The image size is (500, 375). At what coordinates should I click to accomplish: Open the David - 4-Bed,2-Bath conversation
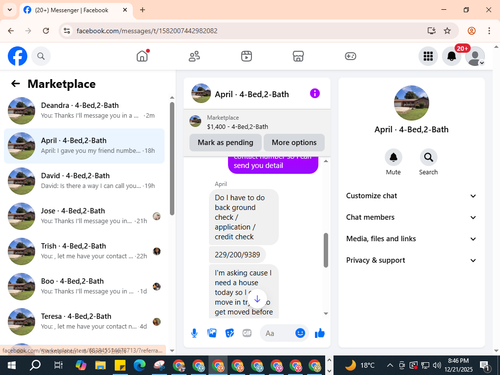pos(84,181)
